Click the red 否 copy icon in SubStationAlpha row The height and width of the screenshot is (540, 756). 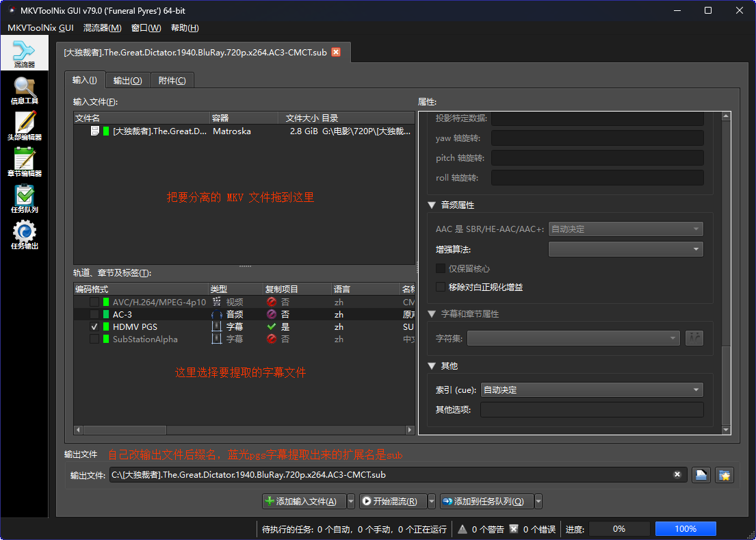[272, 339]
